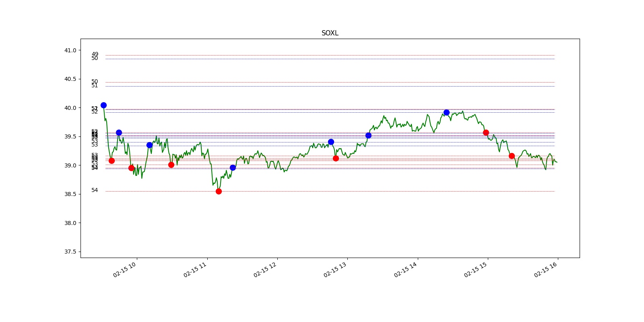Select the blue marker near 38.96 after 11:00
This screenshot has height=322, width=644.
point(233,167)
